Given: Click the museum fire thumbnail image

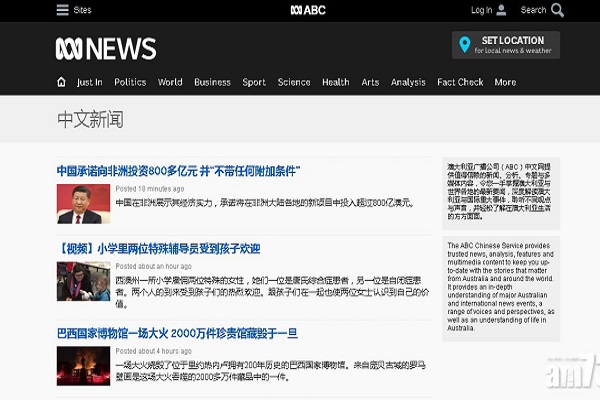Looking at the screenshot, I should 83,365.
